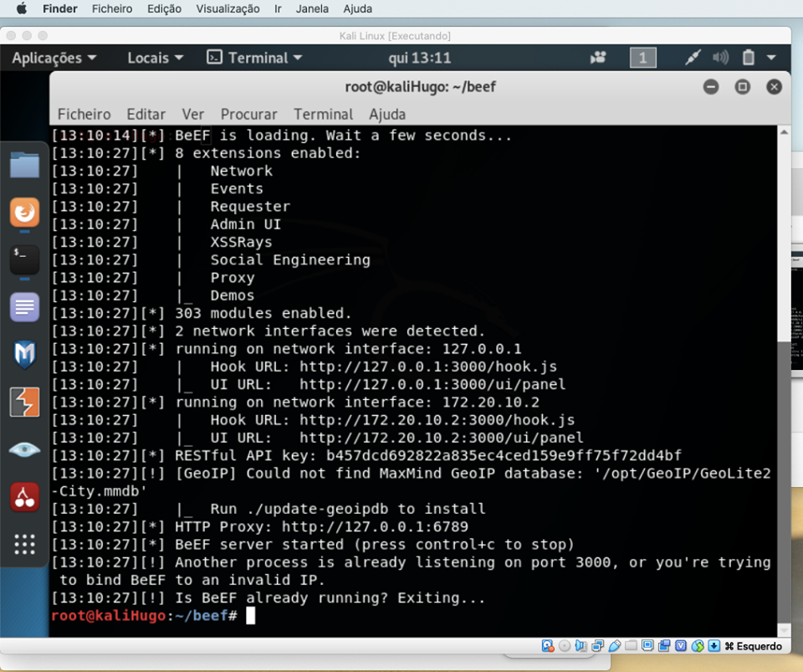This screenshot has height=672, width=803.
Task: Launch the text editor from the dock
Action: point(24,306)
